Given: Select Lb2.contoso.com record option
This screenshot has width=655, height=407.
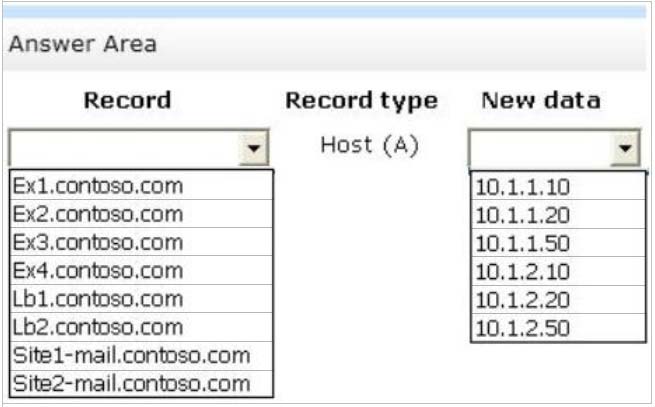Looking at the screenshot, I should click(x=141, y=327).
